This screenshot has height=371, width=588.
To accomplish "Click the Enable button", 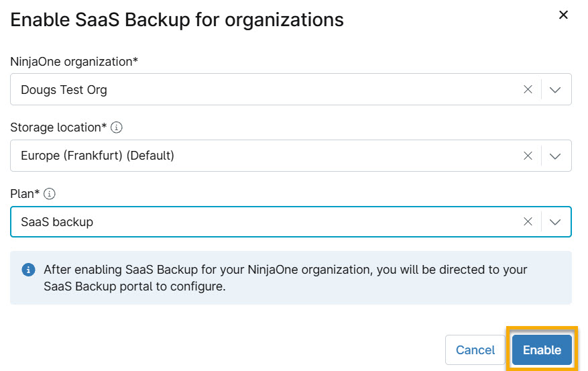I will pos(542,350).
